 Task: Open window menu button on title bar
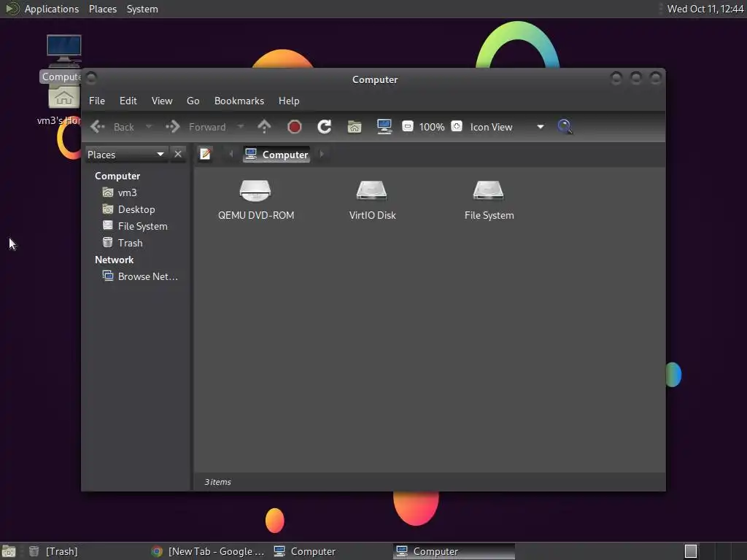(x=91, y=77)
